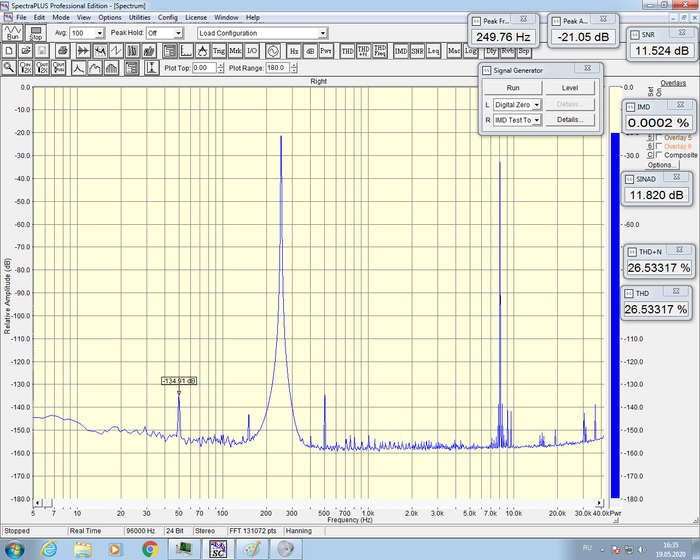The image size is (700, 560).
Task: Check the Composite overlay checkbox
Action: (x=657, y=155)
